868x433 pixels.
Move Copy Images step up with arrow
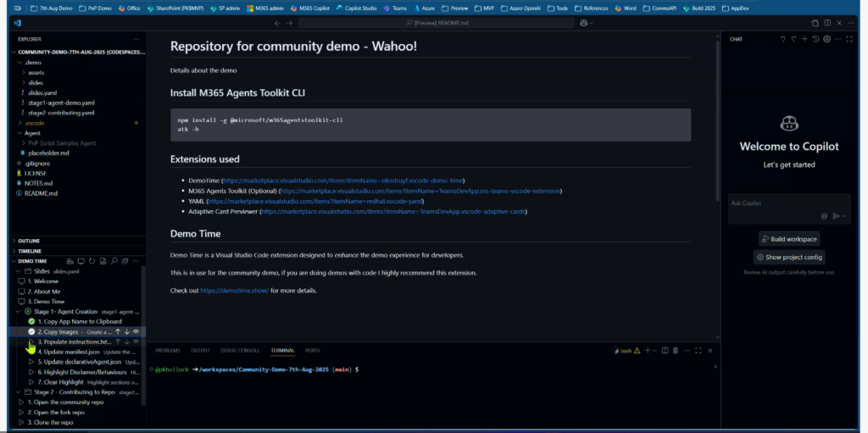(118, 331)
